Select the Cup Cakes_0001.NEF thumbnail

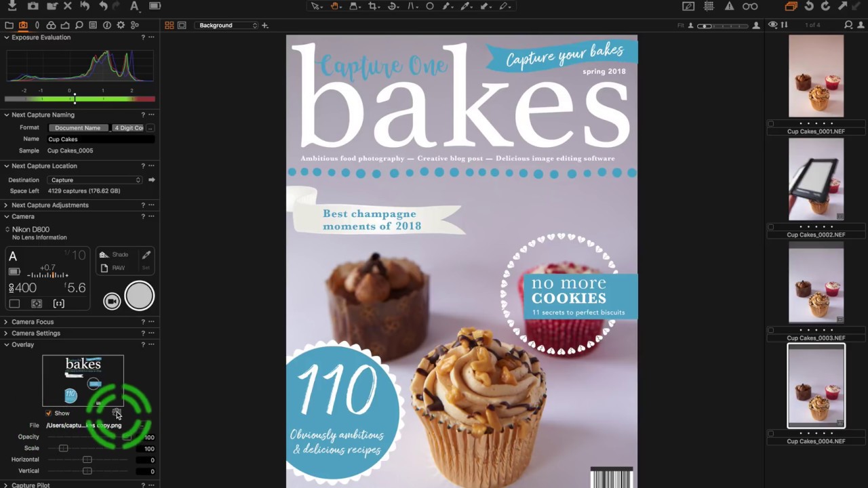(x=816, y=76)
